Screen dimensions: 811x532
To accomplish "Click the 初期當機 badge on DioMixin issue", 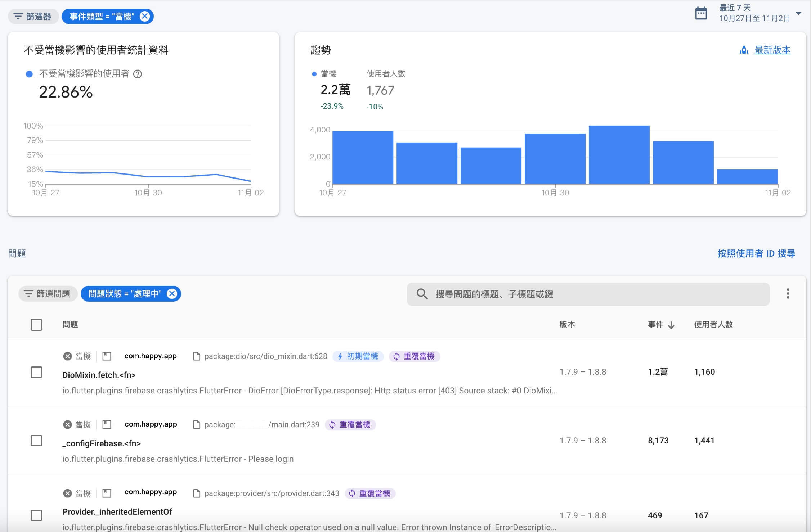I will pyautogui.click(x=358, y=356).
